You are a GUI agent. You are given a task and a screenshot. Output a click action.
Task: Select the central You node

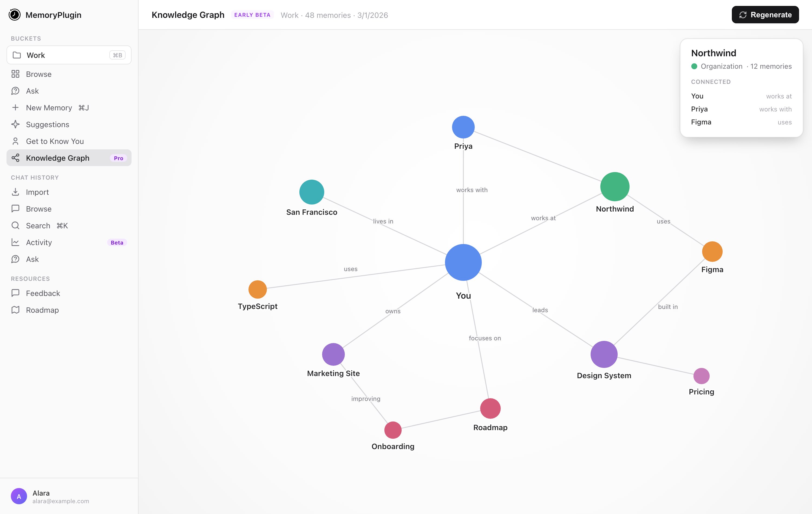pos(463,262)
